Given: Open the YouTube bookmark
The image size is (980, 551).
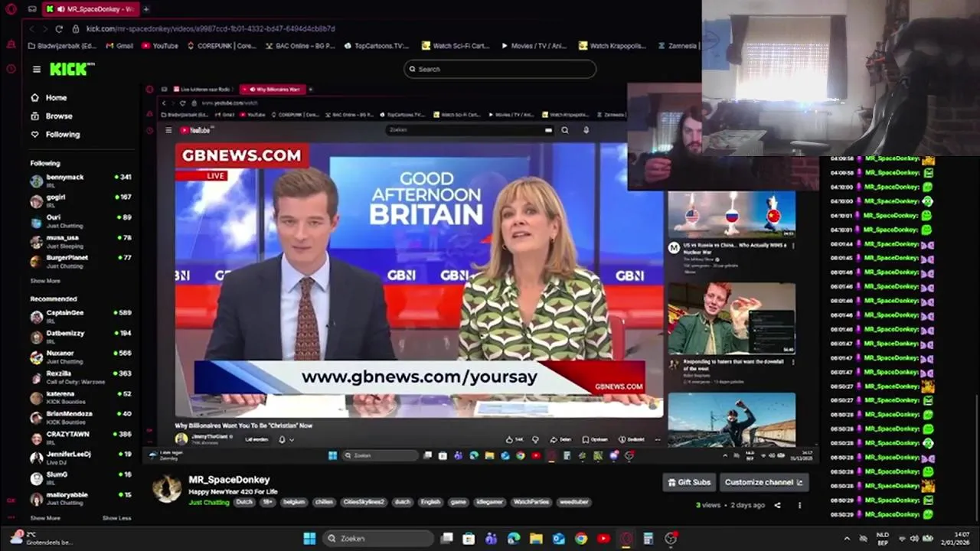Looking at the screenshot, I should click(x=160, y=46).
